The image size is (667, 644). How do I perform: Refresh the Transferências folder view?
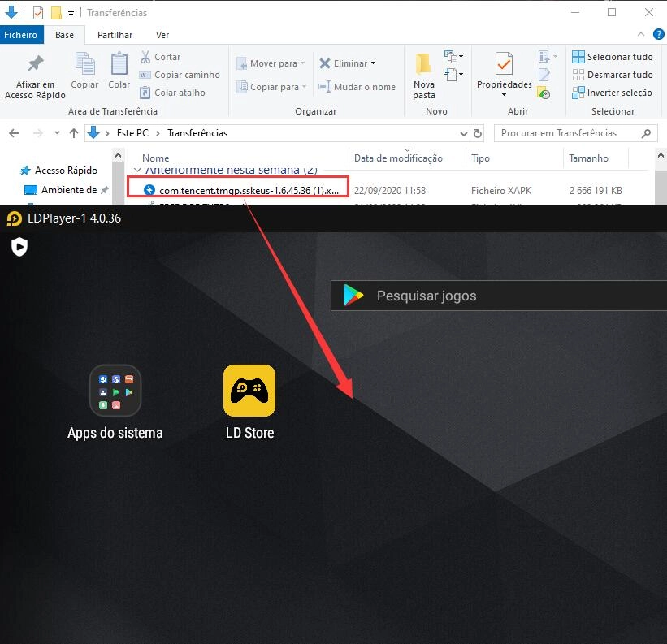tap(478, 133)
